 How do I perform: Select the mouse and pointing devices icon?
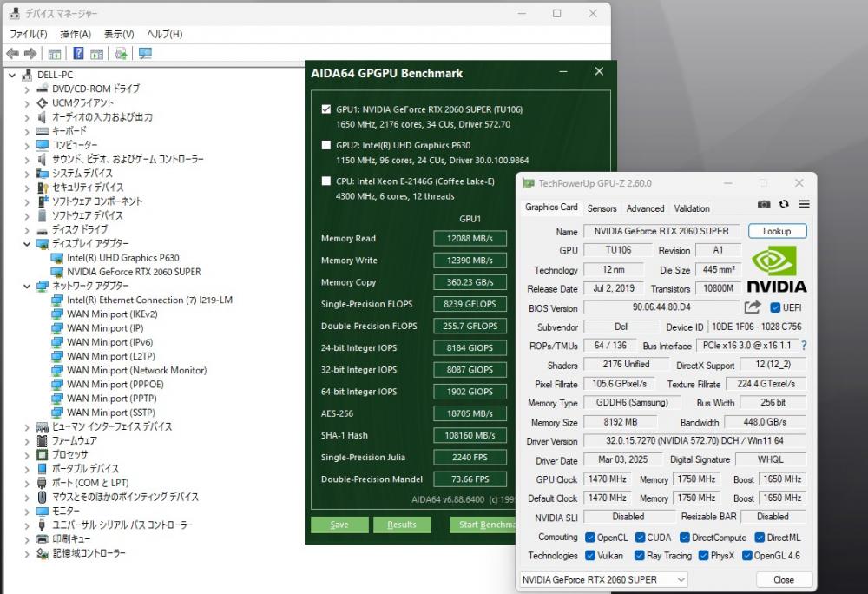point(42,497)
